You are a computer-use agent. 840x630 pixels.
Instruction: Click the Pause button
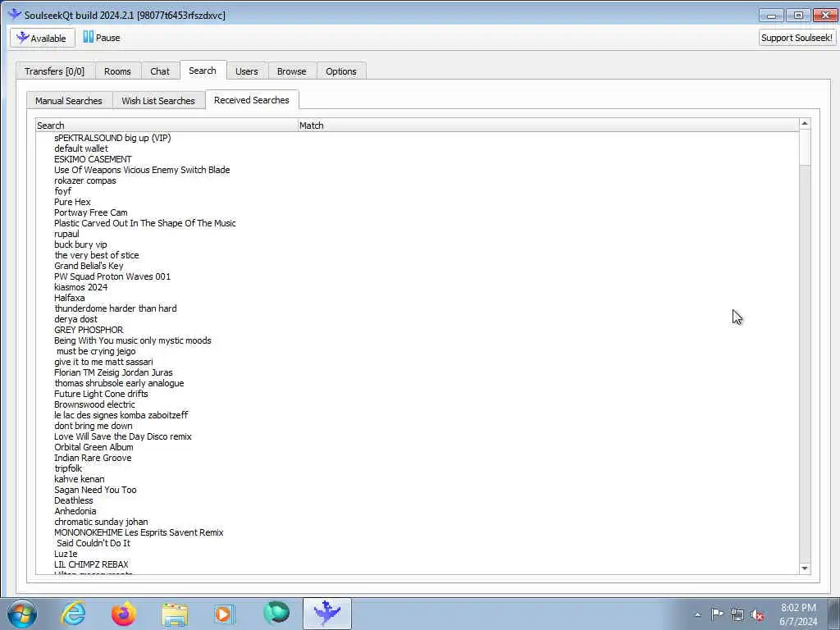[x=102, y=38]
